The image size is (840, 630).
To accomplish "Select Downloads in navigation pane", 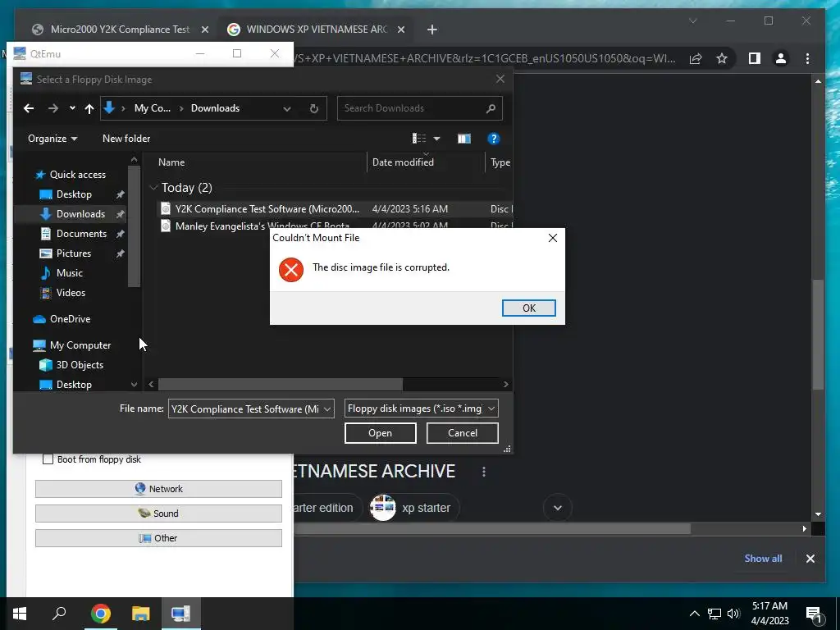I will click(80, 214).
